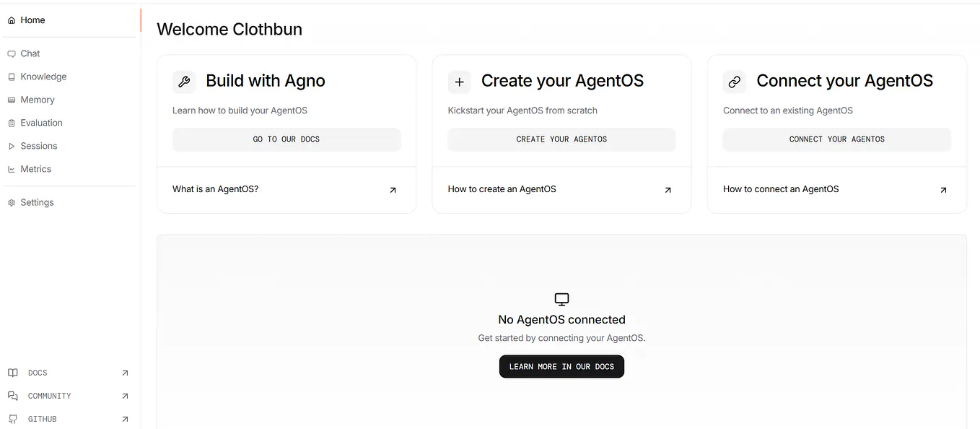Click the link icon on Connect your AgentOS card

[x=735, y=82]
